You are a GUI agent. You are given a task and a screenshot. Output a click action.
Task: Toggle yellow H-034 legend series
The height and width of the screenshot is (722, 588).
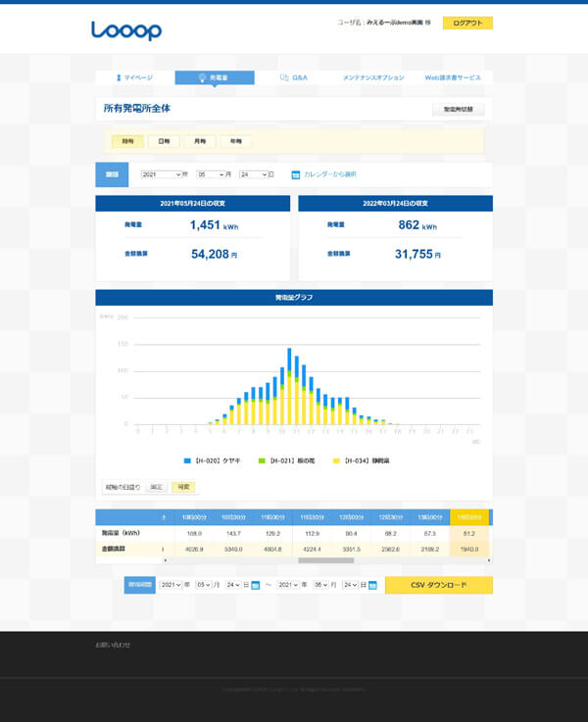pos(361,460)
